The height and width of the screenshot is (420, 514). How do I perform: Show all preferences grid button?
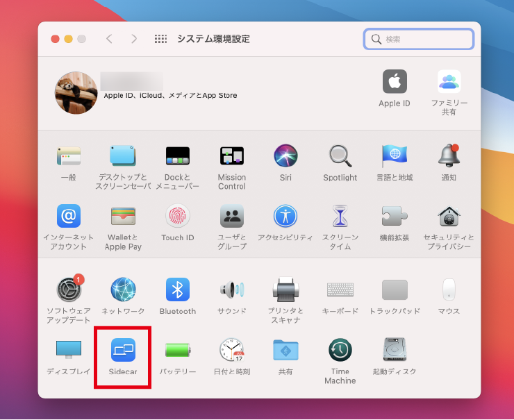[x=160, y=39]
